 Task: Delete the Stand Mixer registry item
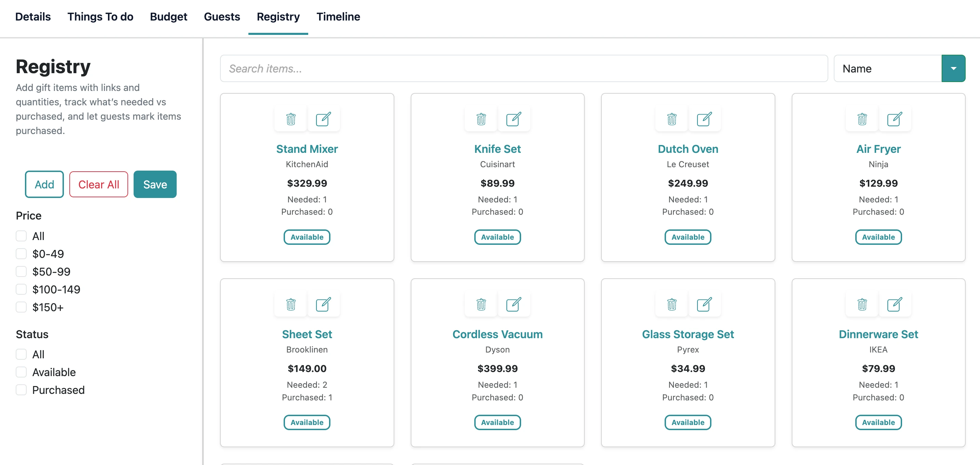pyautogui.click(x=290, y=119)
